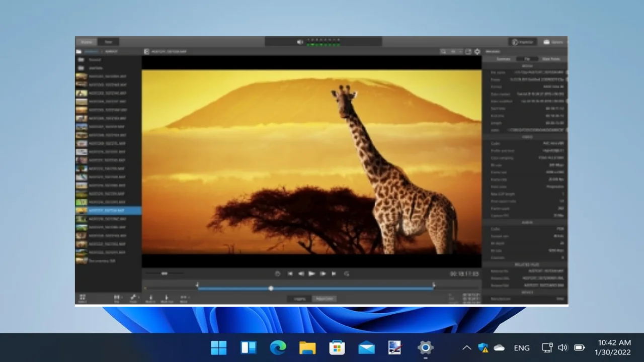Play the clip in the preview
This screenshot has height=362, width=644.
click(x=311, y=274)
